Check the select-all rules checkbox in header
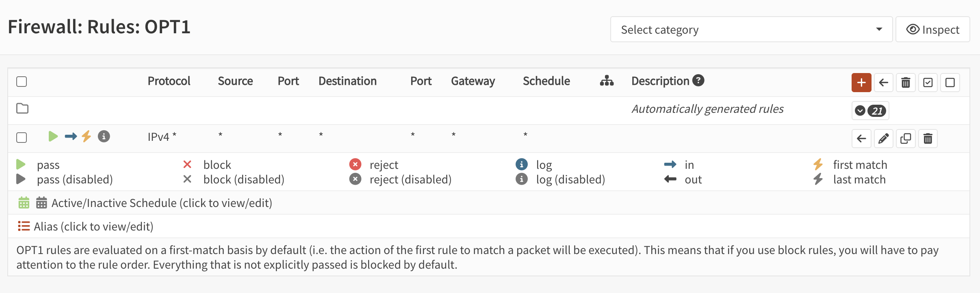This screenshot has width=980, height=293. click(x=22, y=82)
